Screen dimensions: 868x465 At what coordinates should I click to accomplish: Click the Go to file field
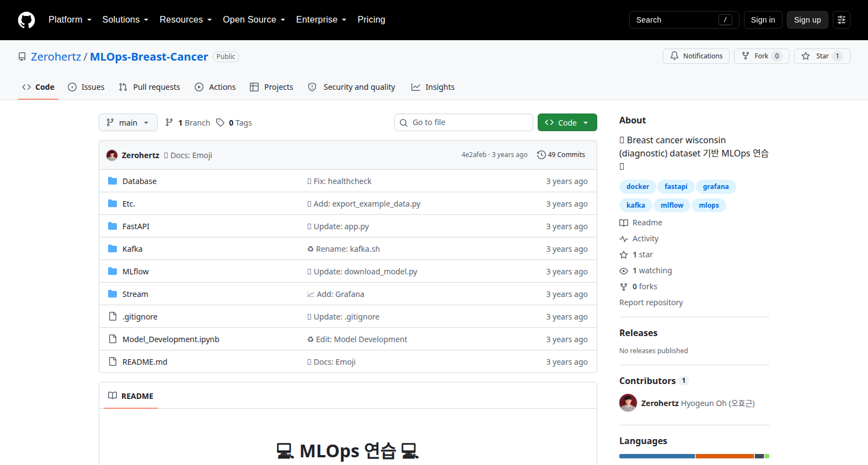point(464,122)
